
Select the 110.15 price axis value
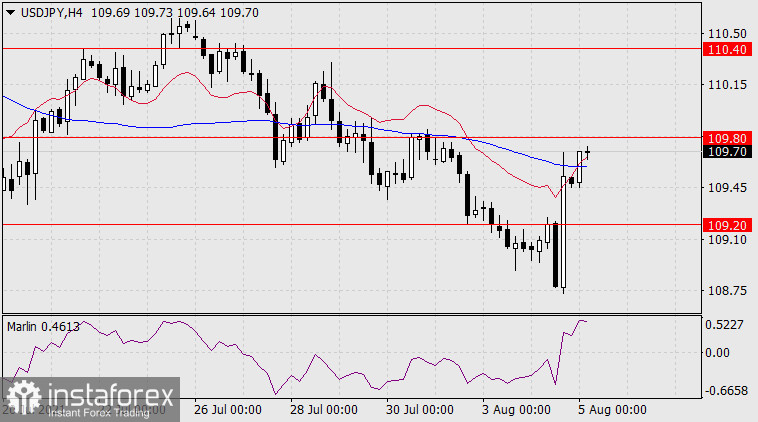point(727,85)
